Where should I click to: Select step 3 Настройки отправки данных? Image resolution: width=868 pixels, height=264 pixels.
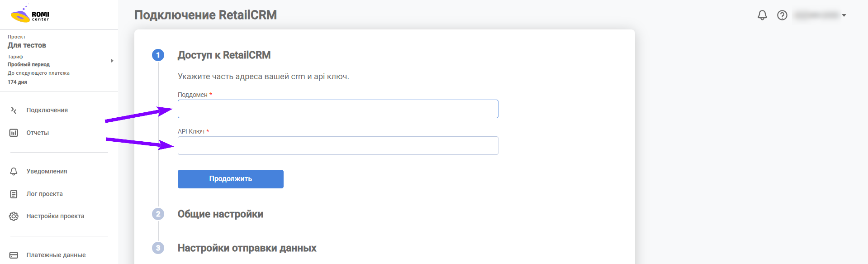pyautogui.click(x=247, y=248)
